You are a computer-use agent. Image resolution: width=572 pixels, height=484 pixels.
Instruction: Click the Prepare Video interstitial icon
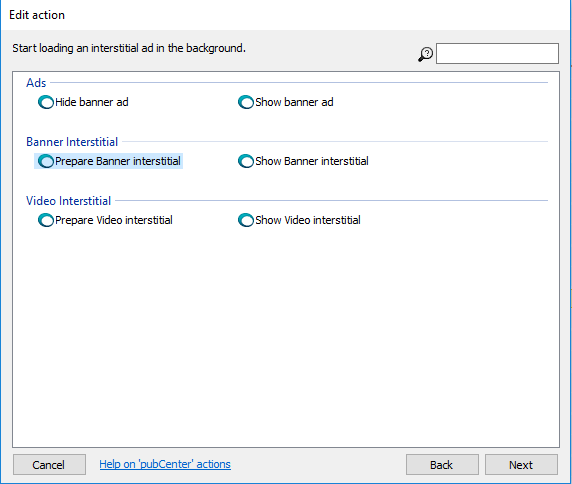click(x=46, y=220)
